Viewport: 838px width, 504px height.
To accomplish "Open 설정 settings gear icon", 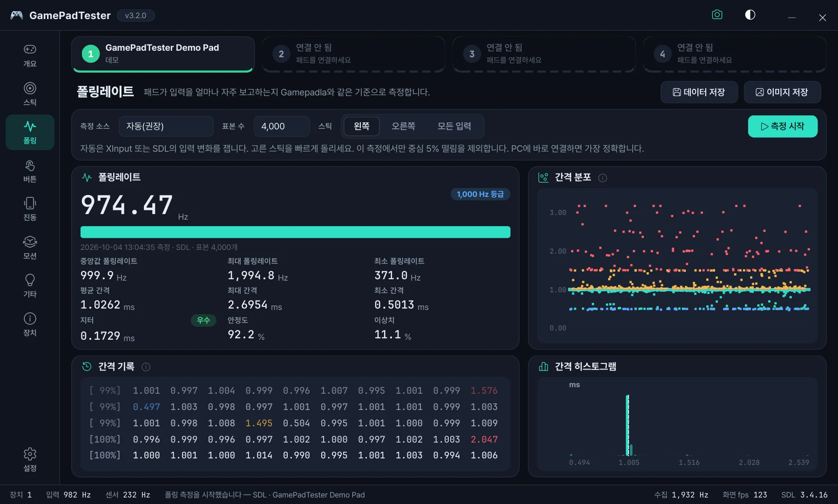I will [30, 460].
